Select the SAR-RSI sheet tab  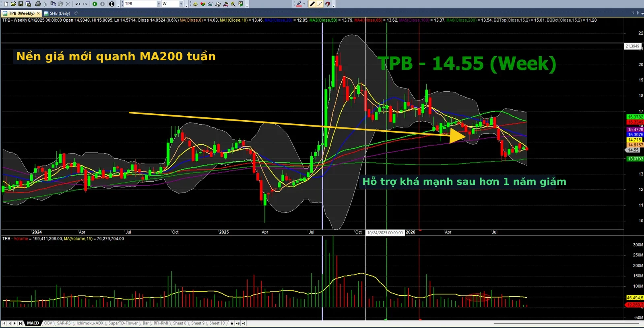(64, 323)
